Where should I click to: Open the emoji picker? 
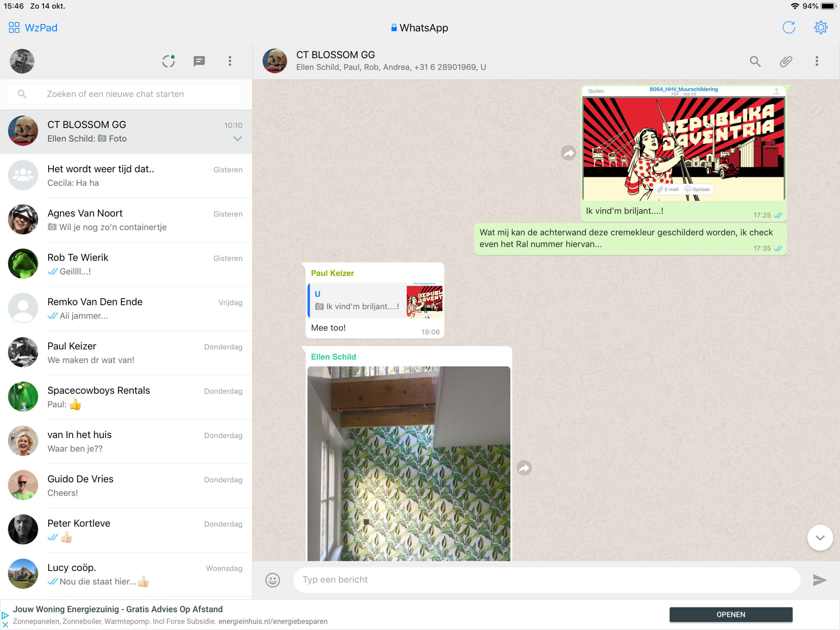272,580
